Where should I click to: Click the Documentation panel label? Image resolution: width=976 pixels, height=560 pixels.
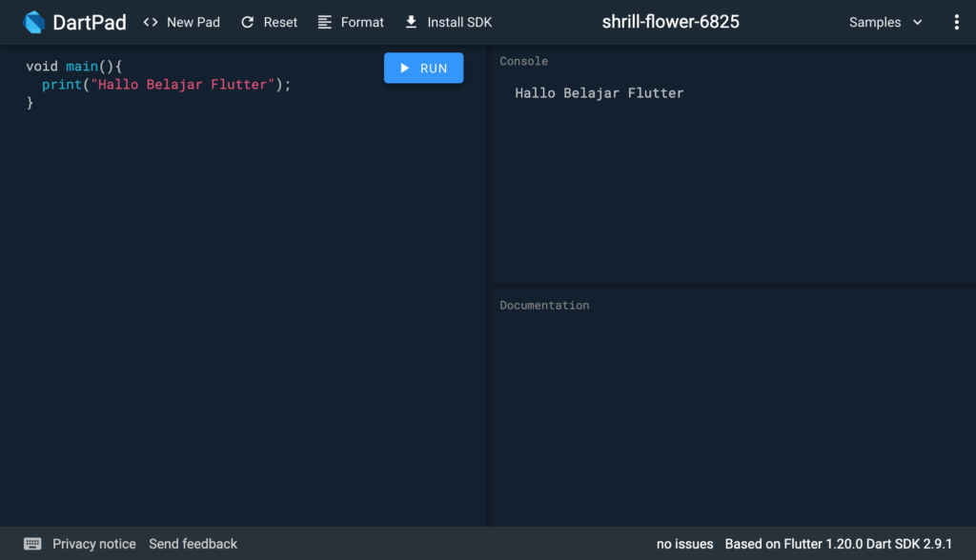pyautogui.click(x=544, y=305)
